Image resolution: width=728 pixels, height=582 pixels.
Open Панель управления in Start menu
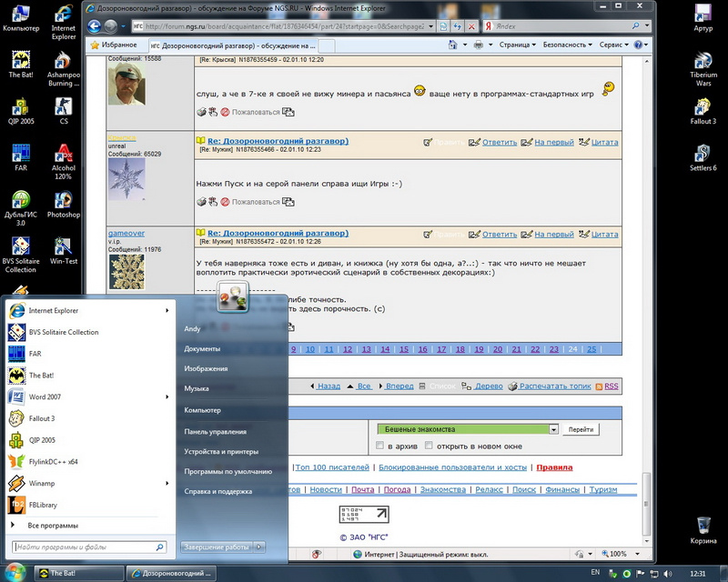pos(215,432)
